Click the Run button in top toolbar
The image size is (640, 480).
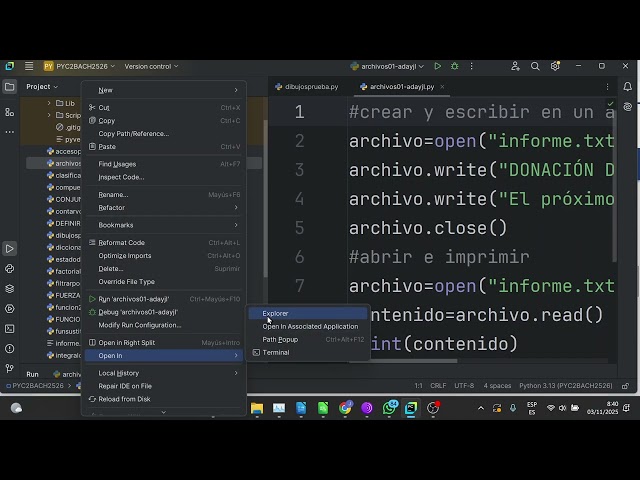click(438, 66)
